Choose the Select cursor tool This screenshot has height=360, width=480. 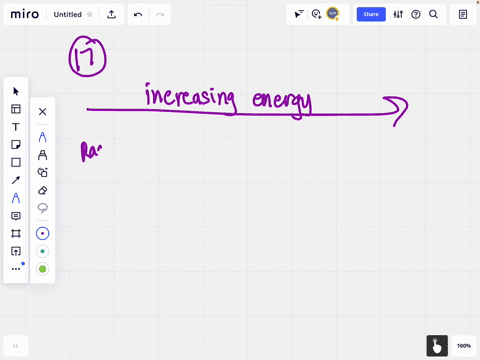16,91
